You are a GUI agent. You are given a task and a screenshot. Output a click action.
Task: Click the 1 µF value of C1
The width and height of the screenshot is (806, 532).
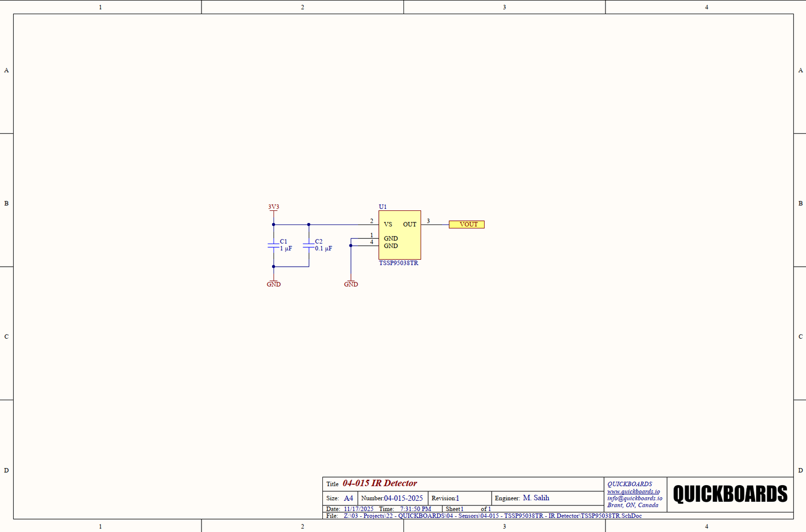(286, 249)
